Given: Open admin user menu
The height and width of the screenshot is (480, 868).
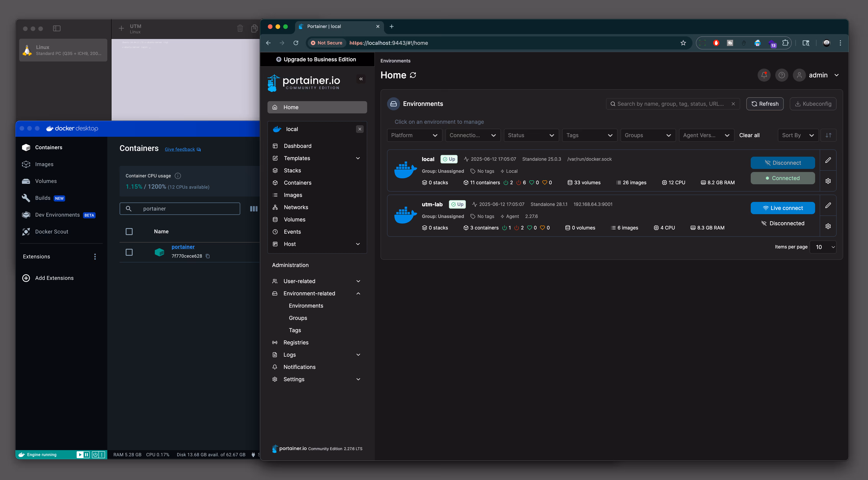Looking at the screenshot, I should 816,75.
